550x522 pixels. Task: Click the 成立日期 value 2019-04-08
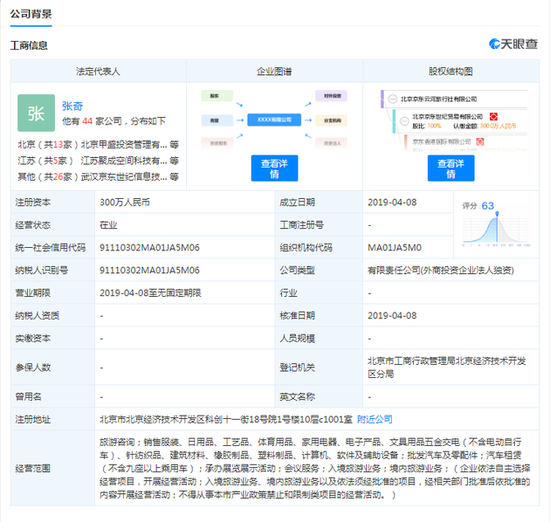(392, 202)
